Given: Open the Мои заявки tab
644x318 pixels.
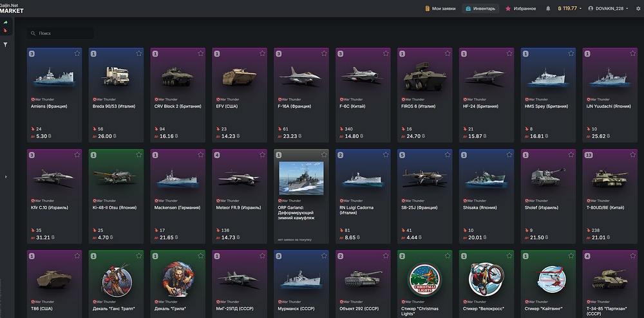Looking at the screenshot, I should pyautogui.click(x=440, y=8).
